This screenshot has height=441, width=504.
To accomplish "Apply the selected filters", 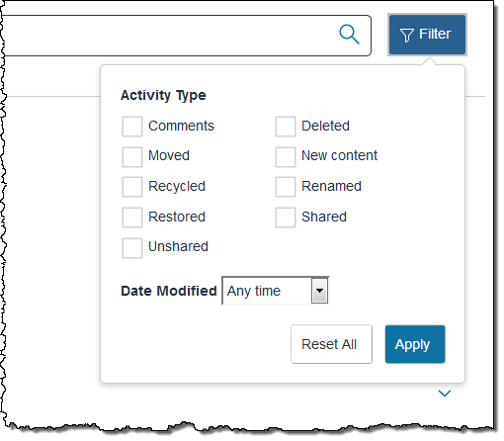I will (415, 344).
